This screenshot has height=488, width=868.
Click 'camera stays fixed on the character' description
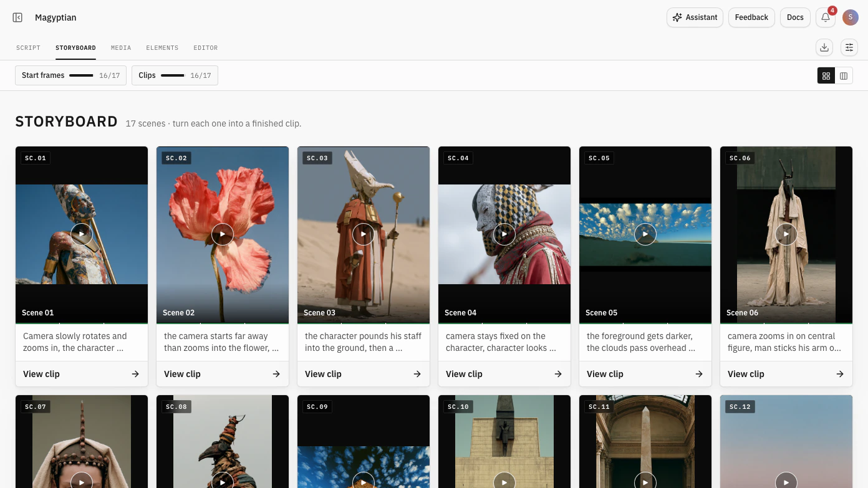point(501,342)
